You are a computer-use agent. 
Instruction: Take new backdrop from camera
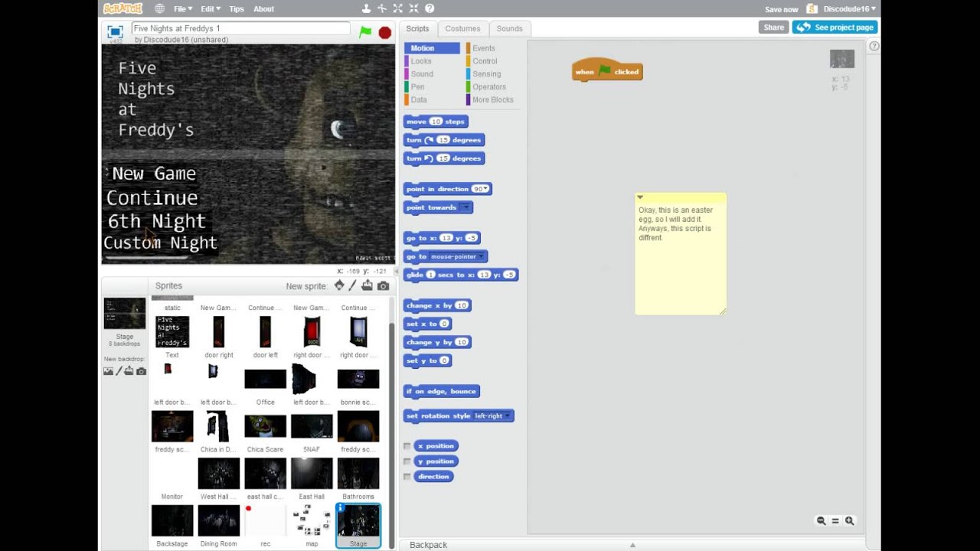coord(141,371)
